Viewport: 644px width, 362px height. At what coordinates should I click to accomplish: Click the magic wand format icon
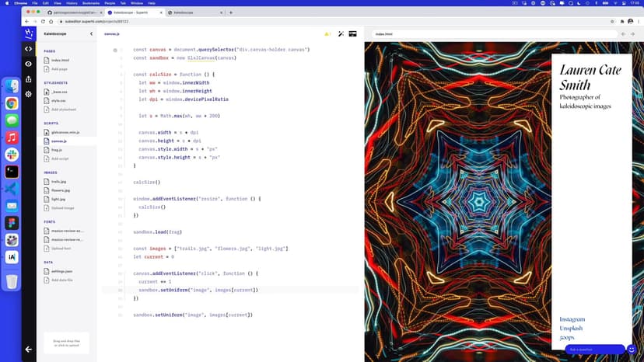pos(341,34)
